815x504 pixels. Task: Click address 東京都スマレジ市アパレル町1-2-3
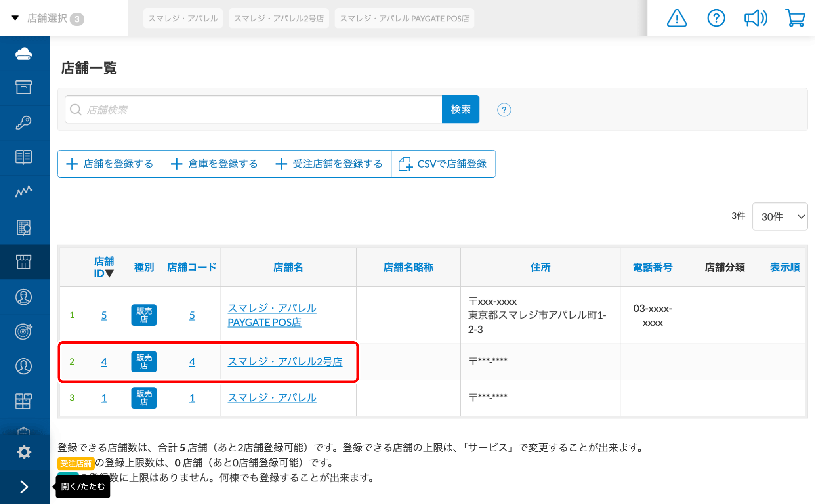[537, 322]
